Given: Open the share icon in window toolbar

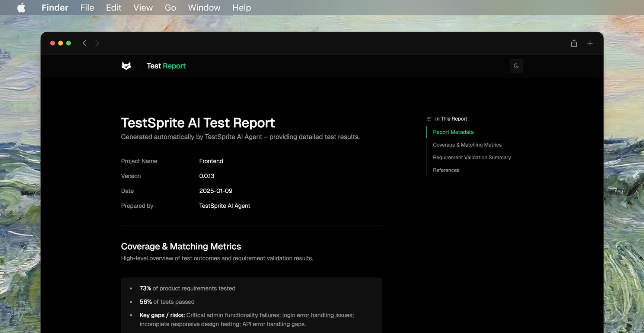Looking at the screenshot, I should (574, 43).
